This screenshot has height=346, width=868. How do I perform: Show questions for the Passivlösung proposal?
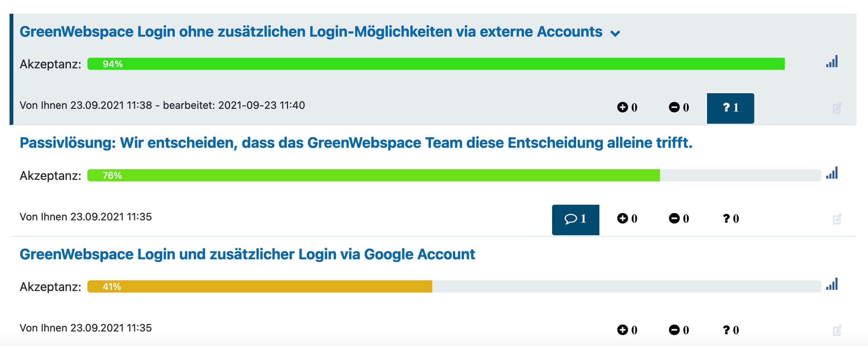[x=731, y=219]
